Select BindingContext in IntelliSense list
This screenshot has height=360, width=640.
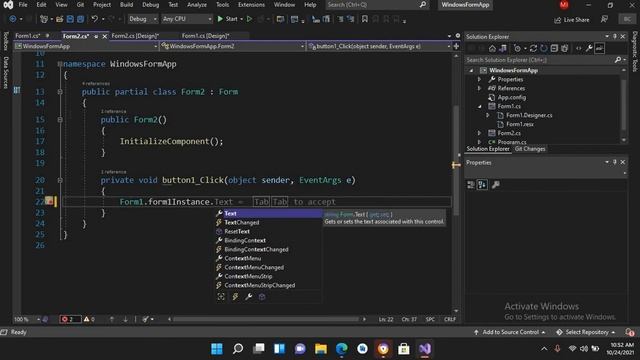[x=245, y=240]
